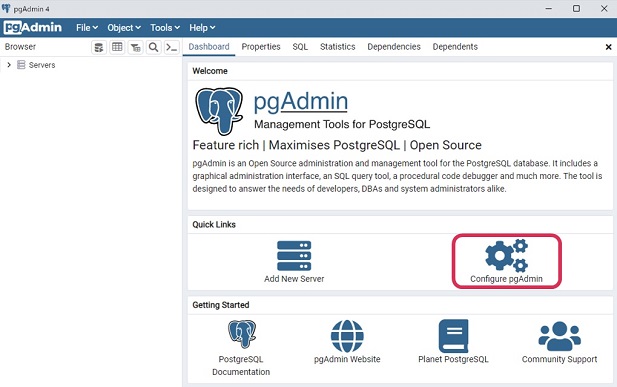This screenshot has height=387, width=617.
Task: Expand the Servers tree node arrow
Action: [9, 65]
